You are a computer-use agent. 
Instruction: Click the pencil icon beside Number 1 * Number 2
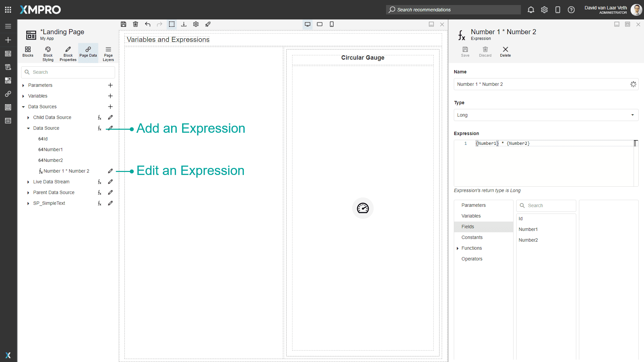110,171
